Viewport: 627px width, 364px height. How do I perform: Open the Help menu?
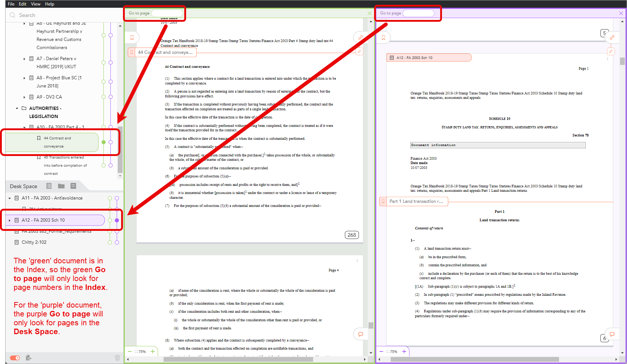tap(49, 4)
